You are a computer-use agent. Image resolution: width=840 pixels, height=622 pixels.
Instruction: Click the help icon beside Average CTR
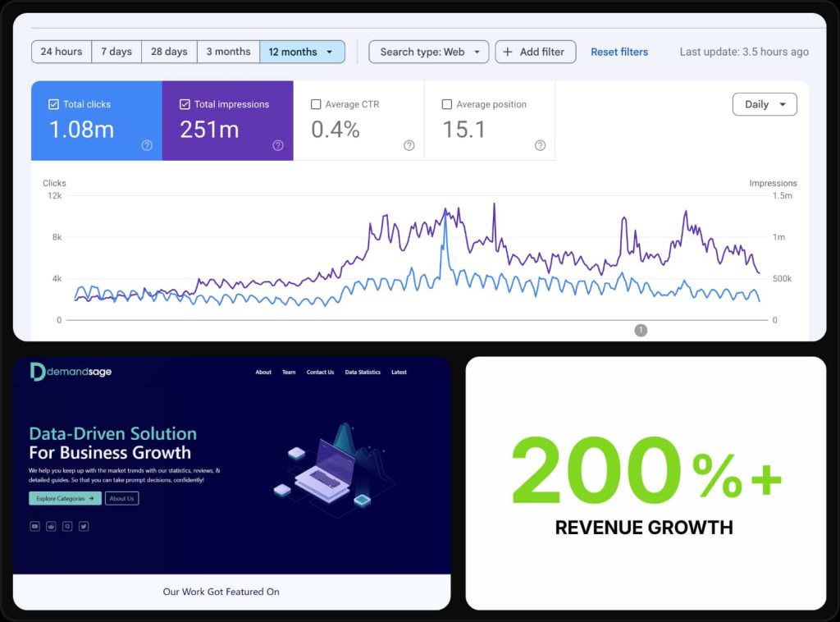pos(409,145)
